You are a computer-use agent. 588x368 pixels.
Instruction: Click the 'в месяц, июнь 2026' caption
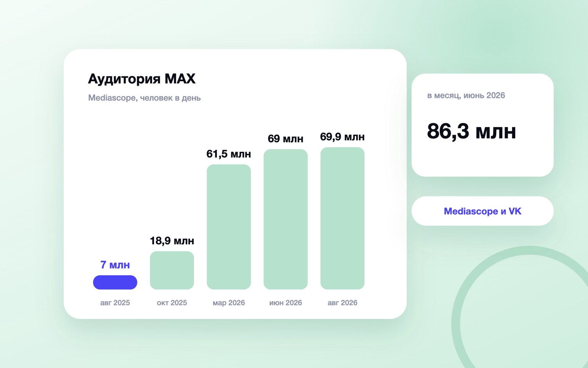[466, 95]
